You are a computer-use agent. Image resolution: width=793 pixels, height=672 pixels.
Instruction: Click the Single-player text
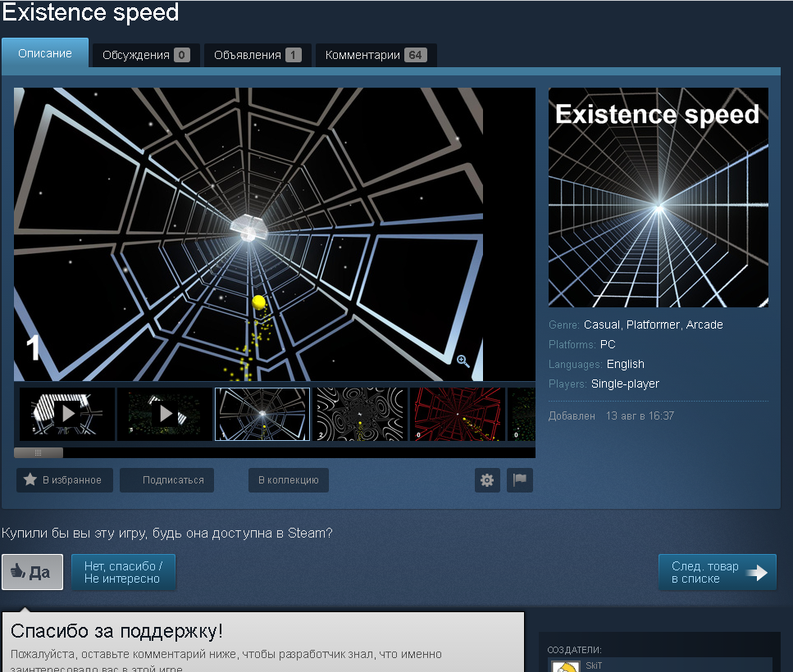pos(625,384)
